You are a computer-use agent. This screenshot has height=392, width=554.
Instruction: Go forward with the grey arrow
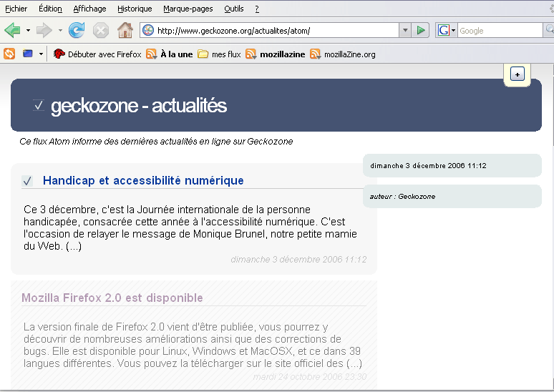coord(44,30)
